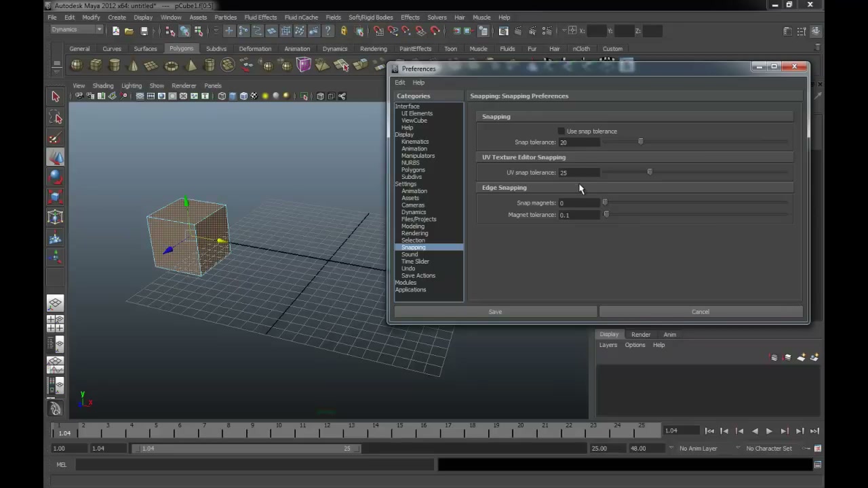Create a polygon torus from the shelf
Viewport: 868px width, 488px height.
click(171, 65)
